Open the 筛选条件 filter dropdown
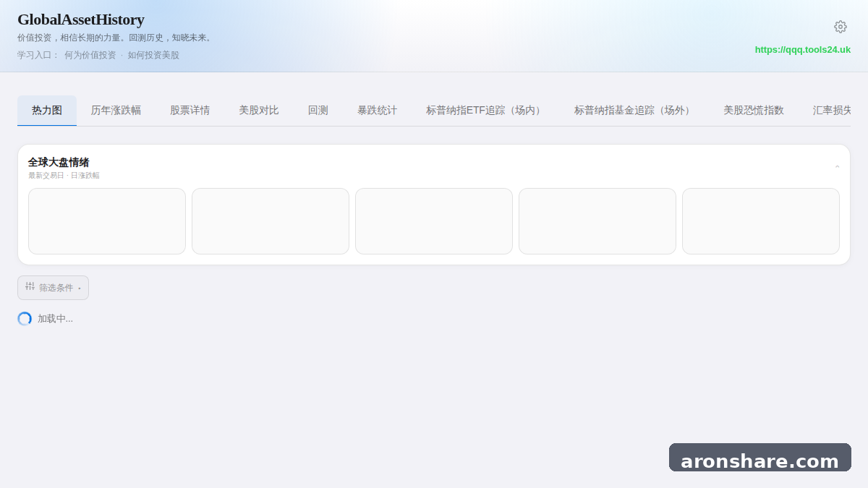Screen dimensions: 868x488 [53, 288]
